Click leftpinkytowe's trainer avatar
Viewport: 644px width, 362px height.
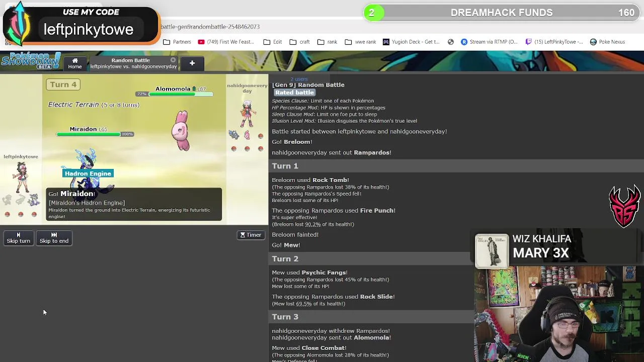(22, 177)
